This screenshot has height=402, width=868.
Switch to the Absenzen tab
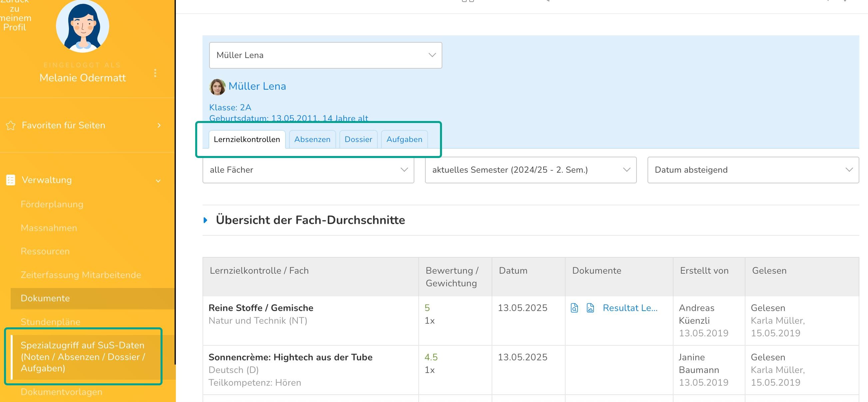coord(312,139)
